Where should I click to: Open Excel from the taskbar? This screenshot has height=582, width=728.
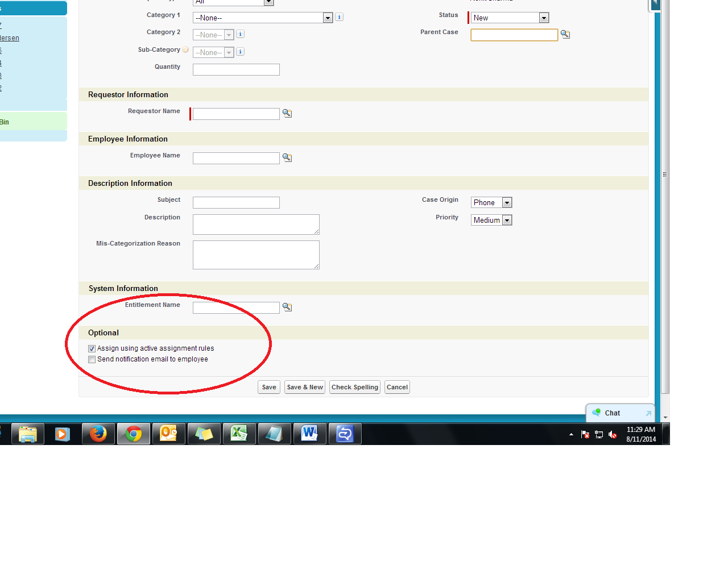239,434
